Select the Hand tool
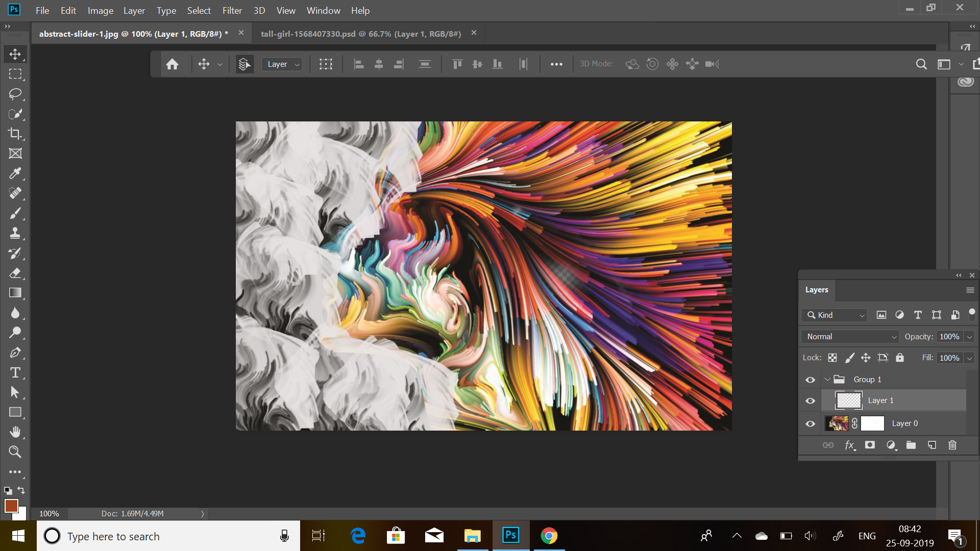Image resolution: width=980 pixels, height=551 pixels. [15, 432]
